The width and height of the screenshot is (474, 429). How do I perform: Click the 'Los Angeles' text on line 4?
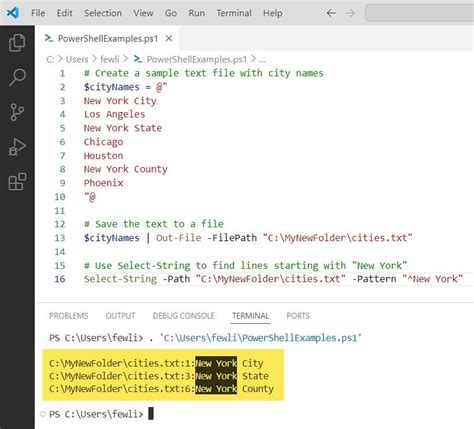click(114, 114)
